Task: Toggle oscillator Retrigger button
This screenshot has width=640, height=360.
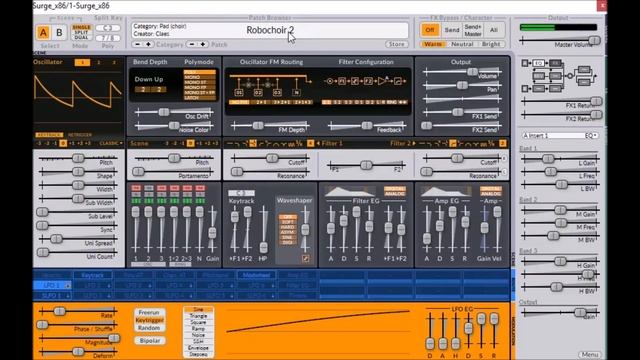Action: [80, 135]
